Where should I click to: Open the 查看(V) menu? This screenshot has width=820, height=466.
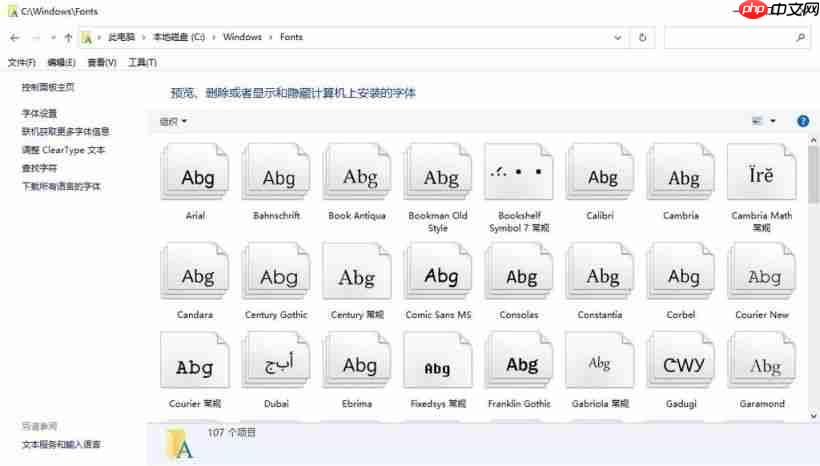(102, 62)
